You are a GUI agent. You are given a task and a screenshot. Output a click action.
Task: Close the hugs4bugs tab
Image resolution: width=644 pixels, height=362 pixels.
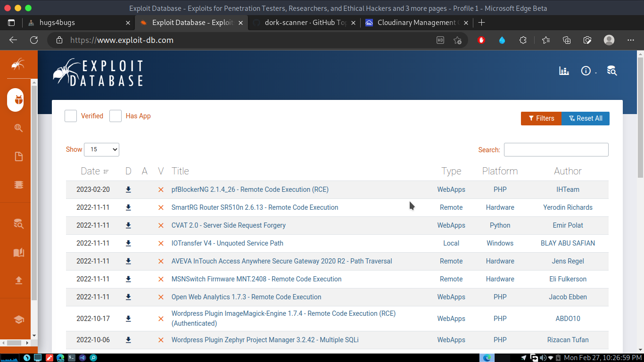pos(128,23)
